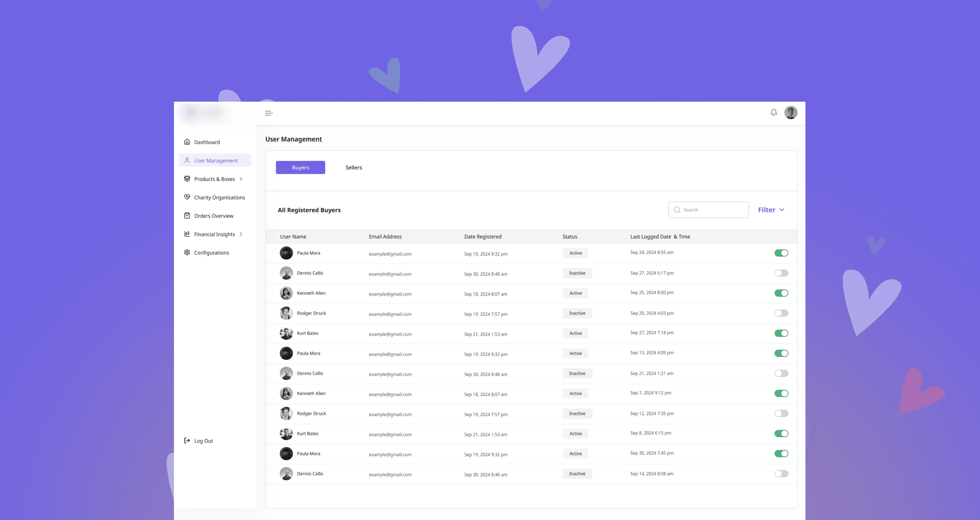Open User Management in sidebar
Image resolution: width=980 pixels, height=520 pixels.
215,160
